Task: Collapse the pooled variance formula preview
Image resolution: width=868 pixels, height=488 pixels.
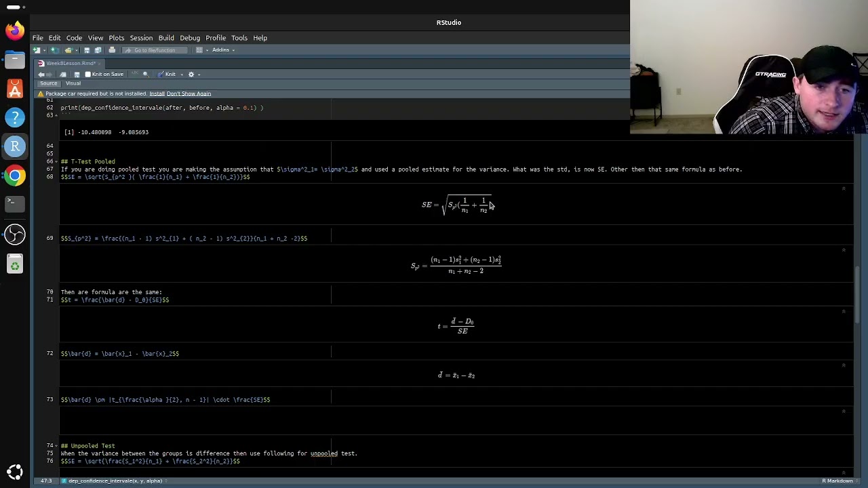Action: click(844, 250)
